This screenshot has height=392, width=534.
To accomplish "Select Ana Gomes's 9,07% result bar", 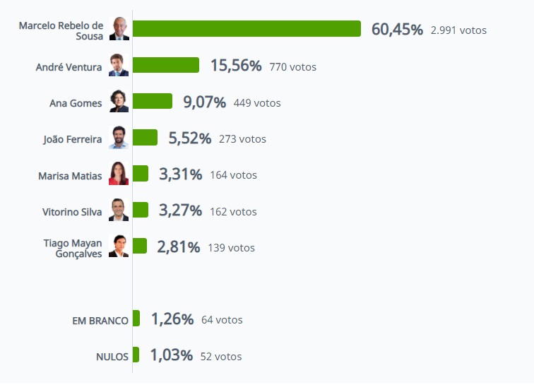I will (x=153, y=102).
